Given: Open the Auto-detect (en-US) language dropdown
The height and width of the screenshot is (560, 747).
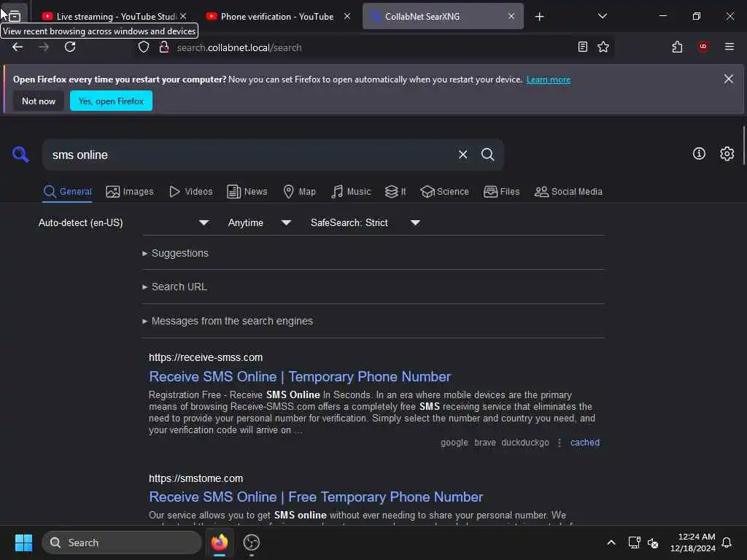Looking at the screenshot, I should click(x=123, y=223).
